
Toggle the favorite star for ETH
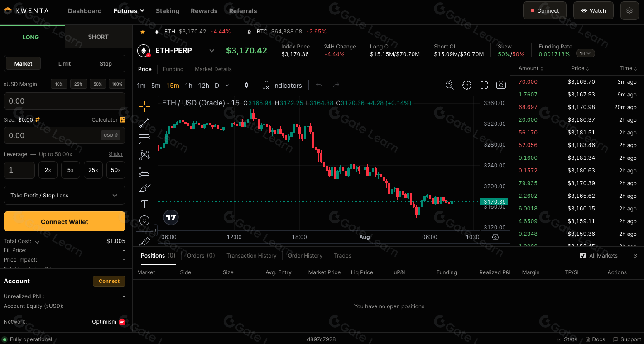tap(143, 32)
